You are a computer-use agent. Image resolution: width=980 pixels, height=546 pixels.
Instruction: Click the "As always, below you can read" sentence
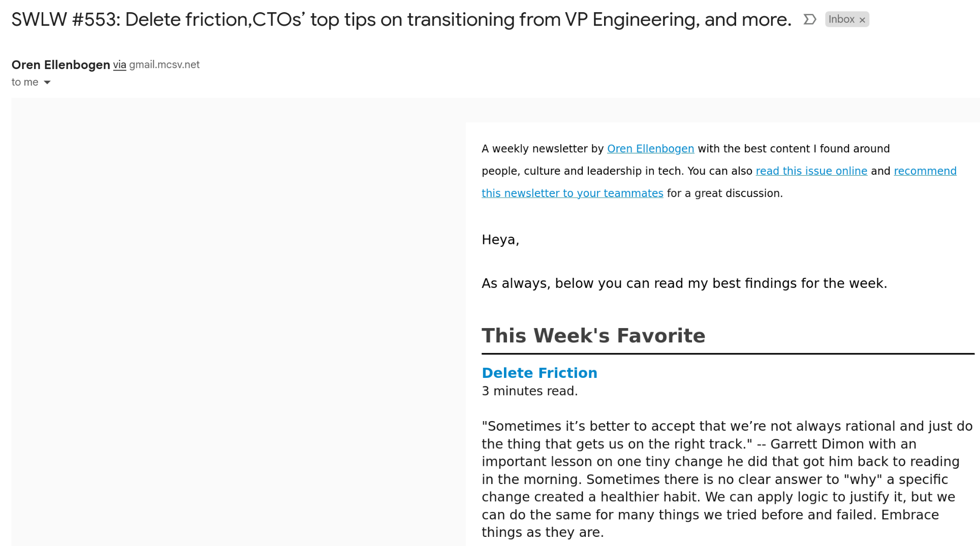pyautogui.click(x=684, y=283)
